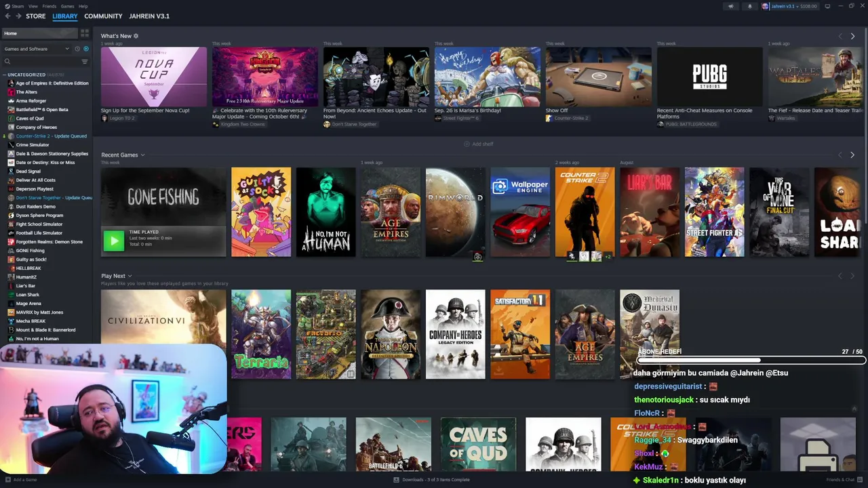Click the Add a Game label

[25, 480]
